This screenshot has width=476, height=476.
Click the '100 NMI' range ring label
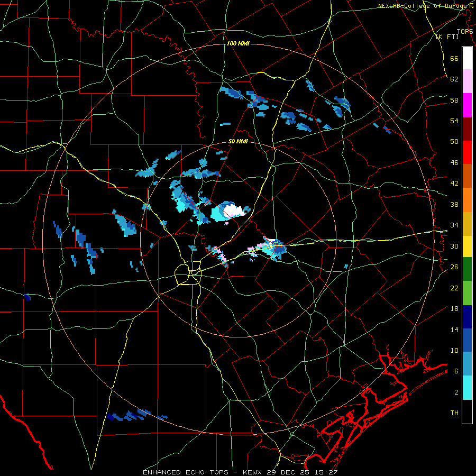pos(238,43)
